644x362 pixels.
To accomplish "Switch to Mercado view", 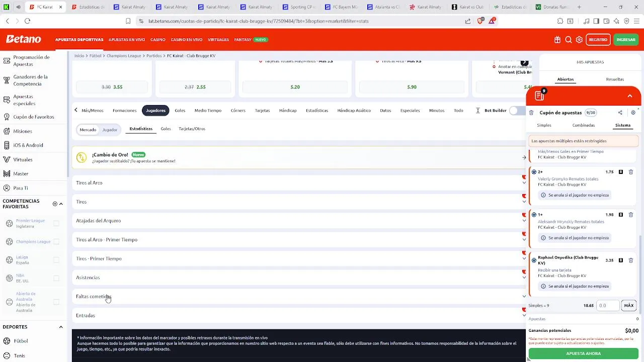I will [x=88, y=130].
